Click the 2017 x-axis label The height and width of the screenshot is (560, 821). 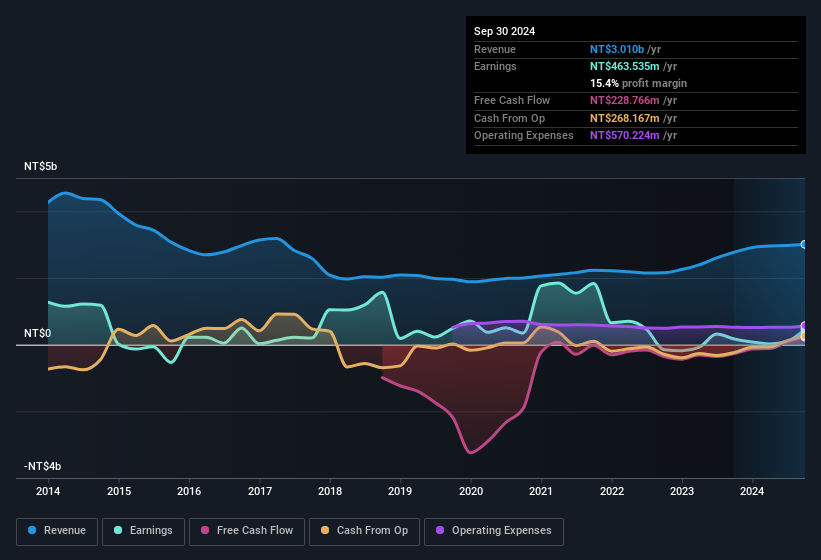click(x=260, y=491)
